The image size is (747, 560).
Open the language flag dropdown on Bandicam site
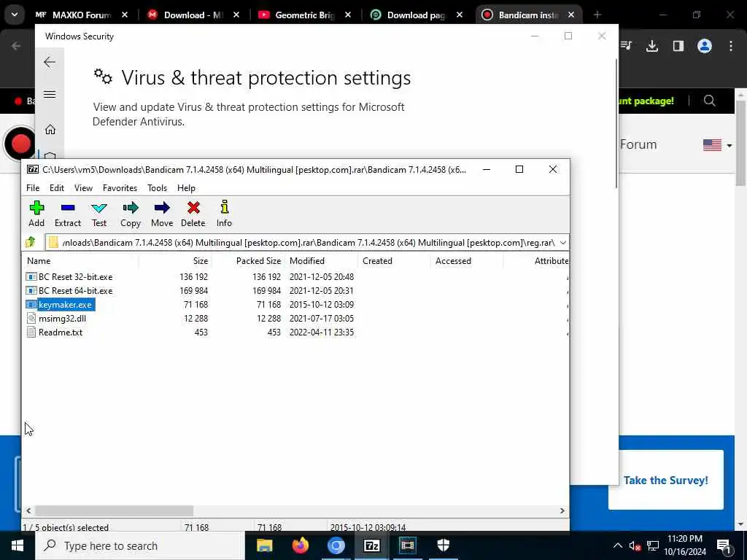(x=718, y=145)
